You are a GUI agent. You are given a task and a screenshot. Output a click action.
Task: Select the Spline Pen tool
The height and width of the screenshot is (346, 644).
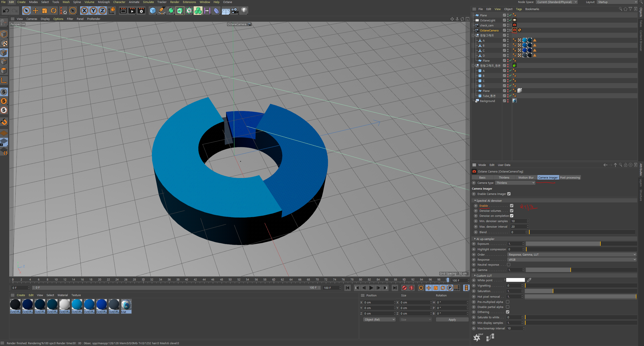[162, 11]
